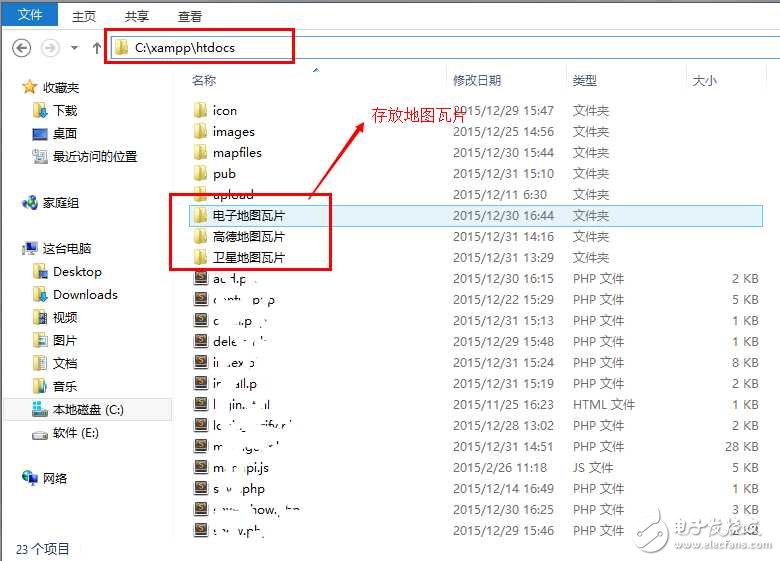Sort by 类型 column header

(585, 80)
